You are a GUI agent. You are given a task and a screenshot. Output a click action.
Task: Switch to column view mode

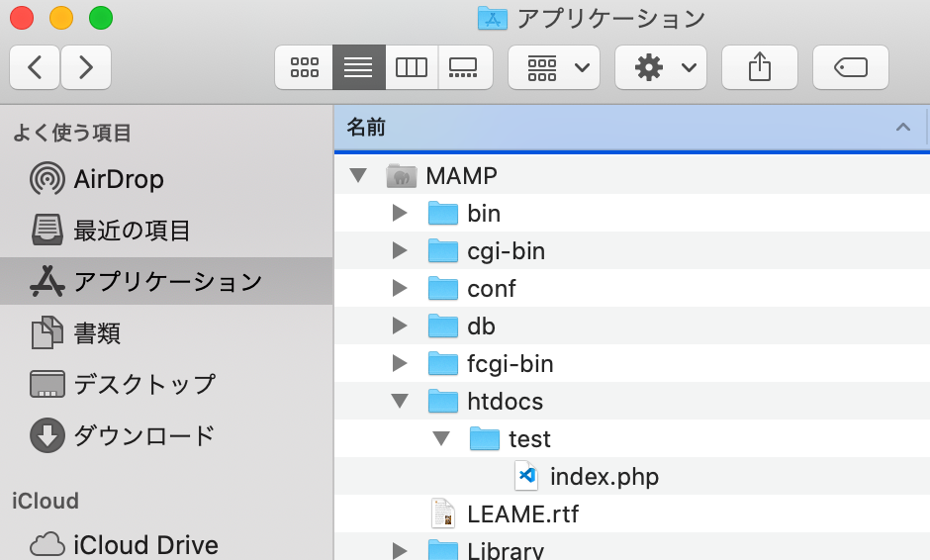(x=411, y=67)
